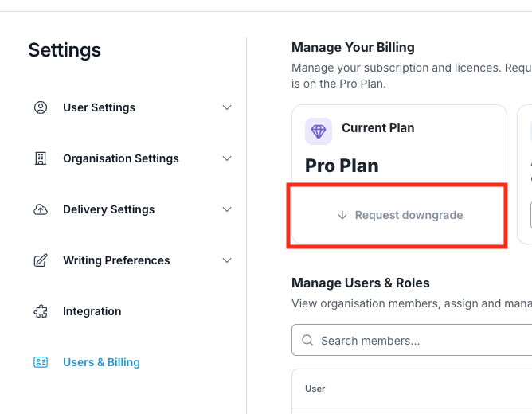Expand the User Settings chevron
This screenshot has width=532, height=414.
click(x=227, y=107)
